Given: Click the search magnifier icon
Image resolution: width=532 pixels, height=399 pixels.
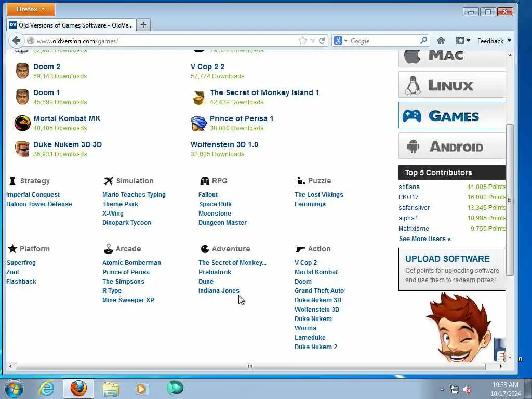Looking at the screenshot, I should click(423, 41).
